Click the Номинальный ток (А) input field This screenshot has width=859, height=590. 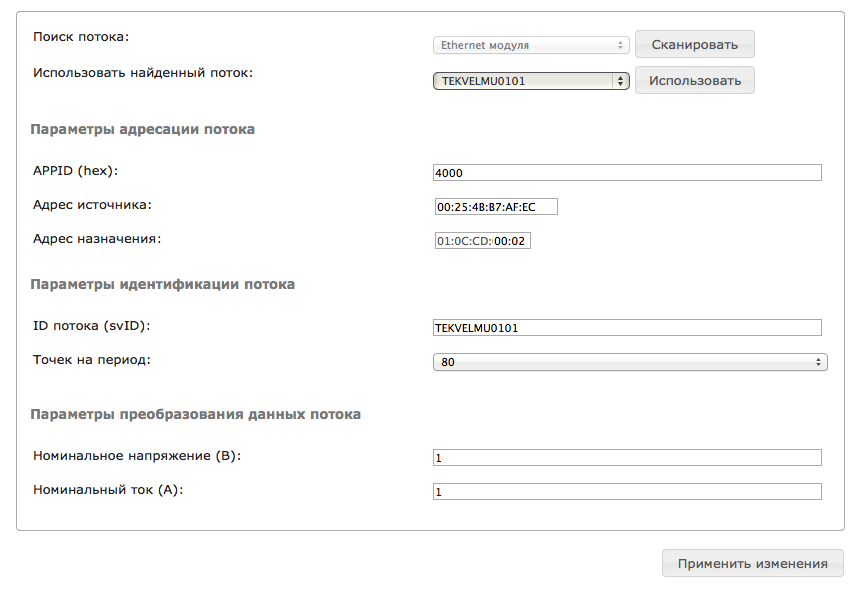(x=627, y=491)
